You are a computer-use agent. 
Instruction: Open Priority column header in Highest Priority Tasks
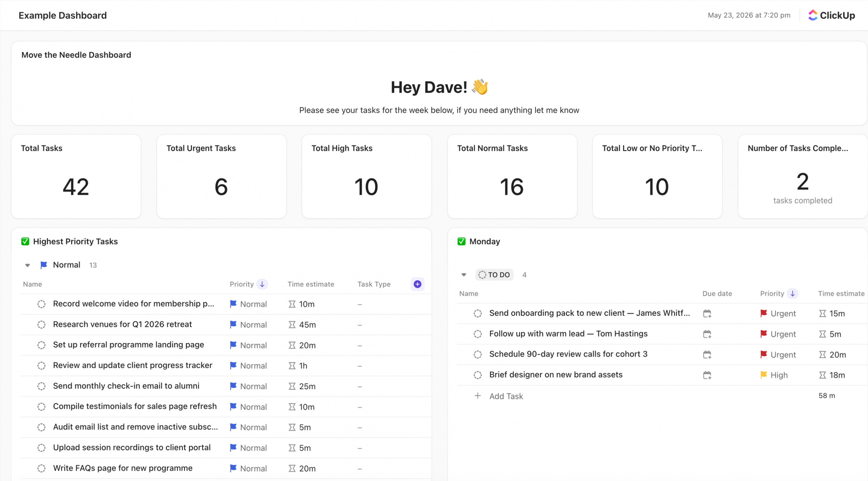click(242, 284)
